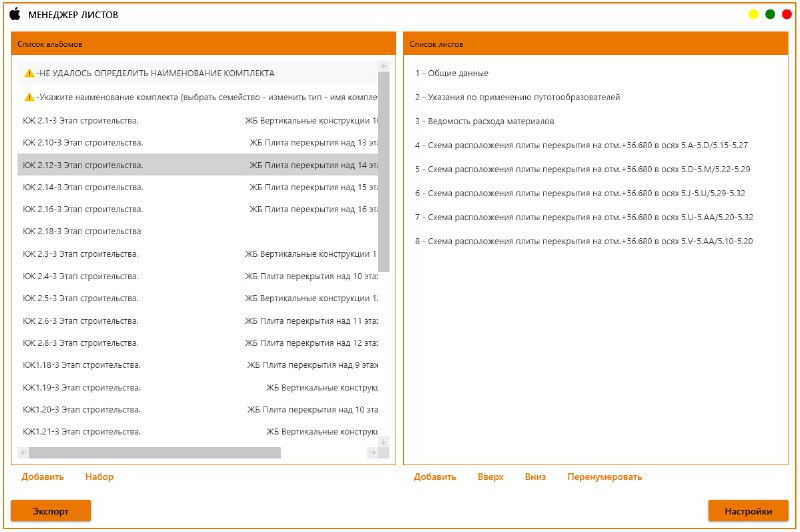Click the horizontal scroll left arrow

point(23,452)
